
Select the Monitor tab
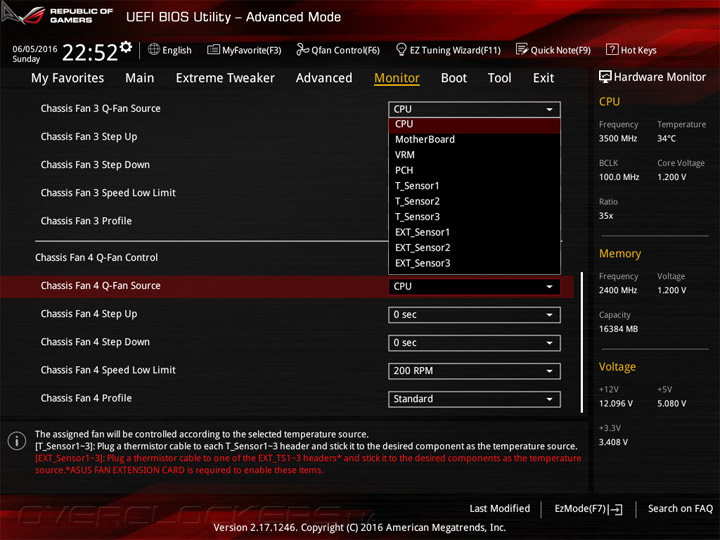[397, 78]
